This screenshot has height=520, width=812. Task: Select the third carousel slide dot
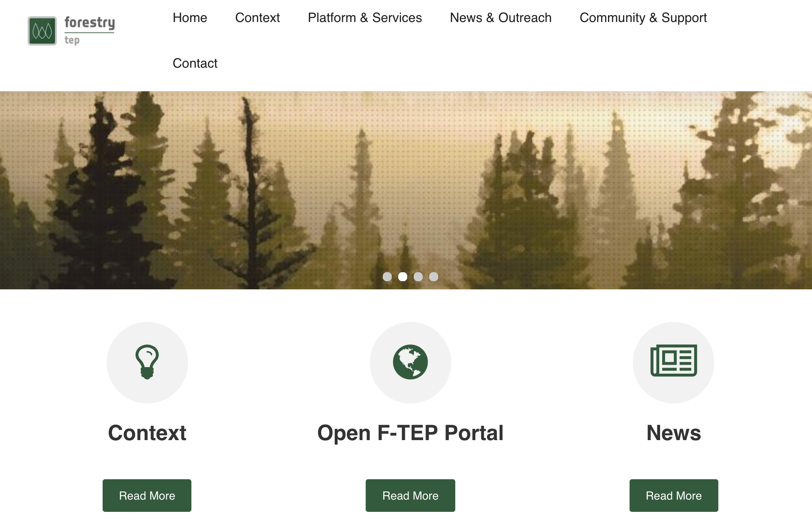pyautogui.click(x=418, y=277)
